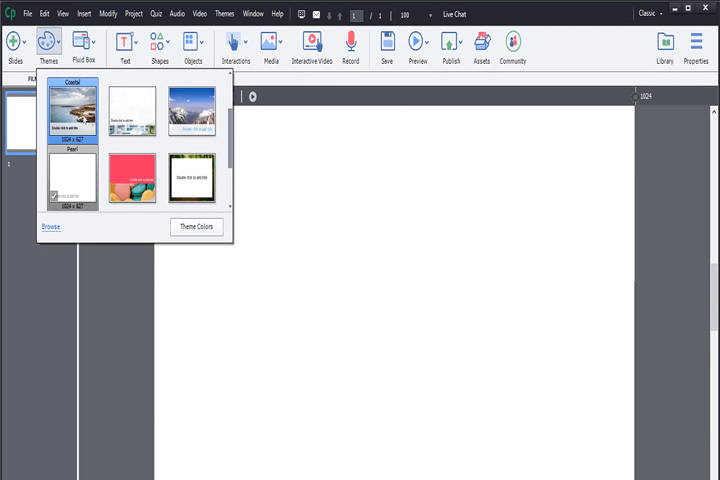The width and height of the screenshot is (720, 480).
Task: Click the grid layout icon beside Help
Action: pyautogui.click(x=301, y=14)
